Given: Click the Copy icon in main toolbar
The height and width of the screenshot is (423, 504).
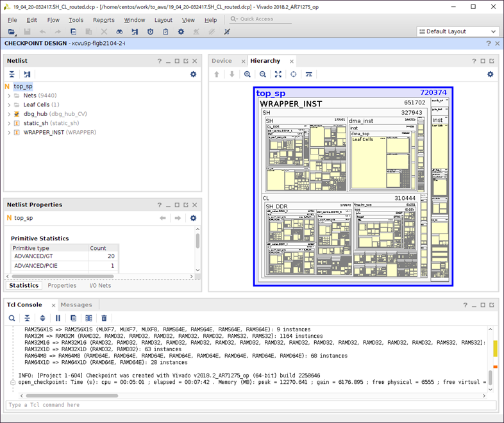Looking at the screenshot, I should (x=73, y=31).
